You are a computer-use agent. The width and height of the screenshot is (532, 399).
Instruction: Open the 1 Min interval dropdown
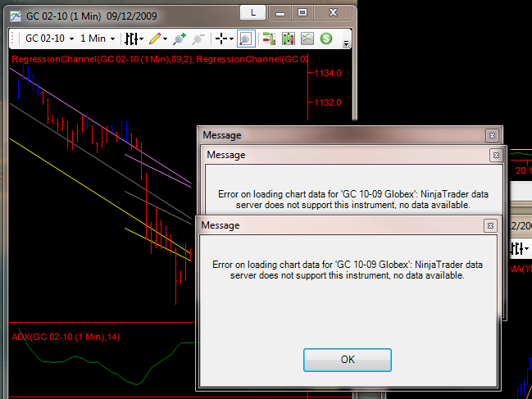[x=98, y=39]
